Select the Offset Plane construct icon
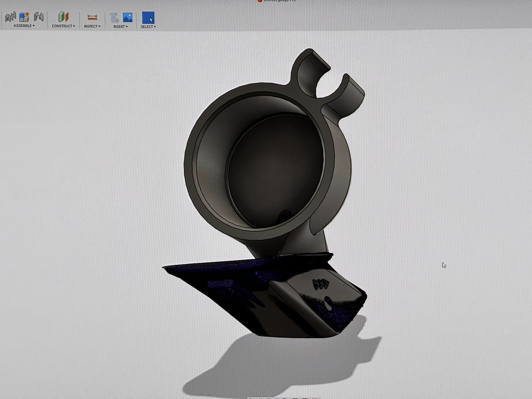This screenshot has height=399, width=532. point(63,17)
